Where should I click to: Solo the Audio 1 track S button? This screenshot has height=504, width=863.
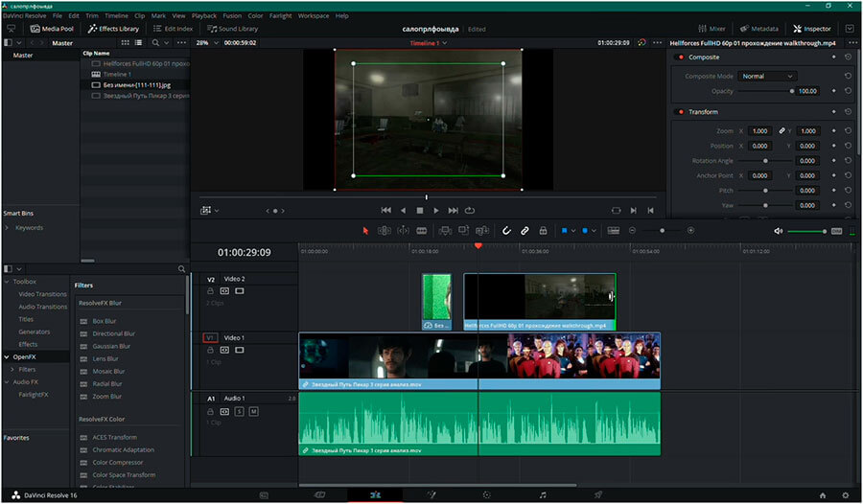click(240, 412)
